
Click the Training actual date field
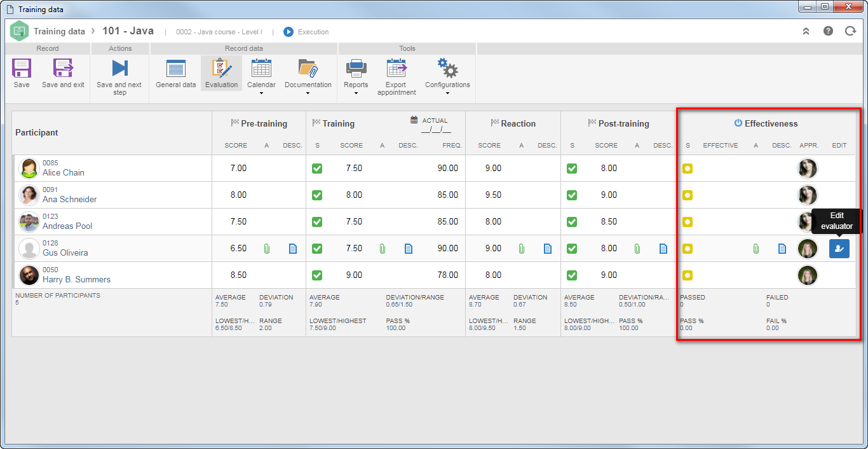point(436,130)
